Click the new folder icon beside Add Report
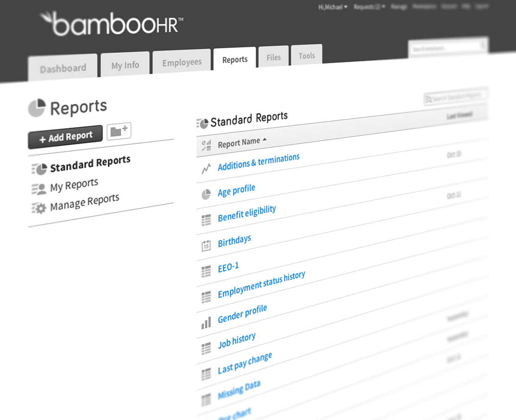This screenshot has height=420, width=516. click(119, 130)
